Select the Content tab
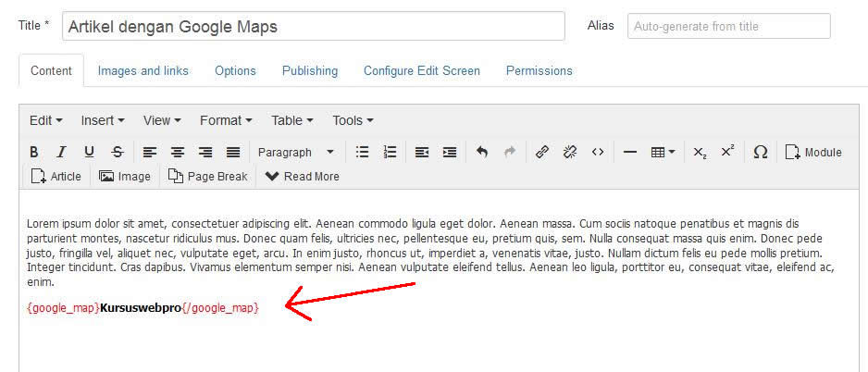 click(52, 71)
